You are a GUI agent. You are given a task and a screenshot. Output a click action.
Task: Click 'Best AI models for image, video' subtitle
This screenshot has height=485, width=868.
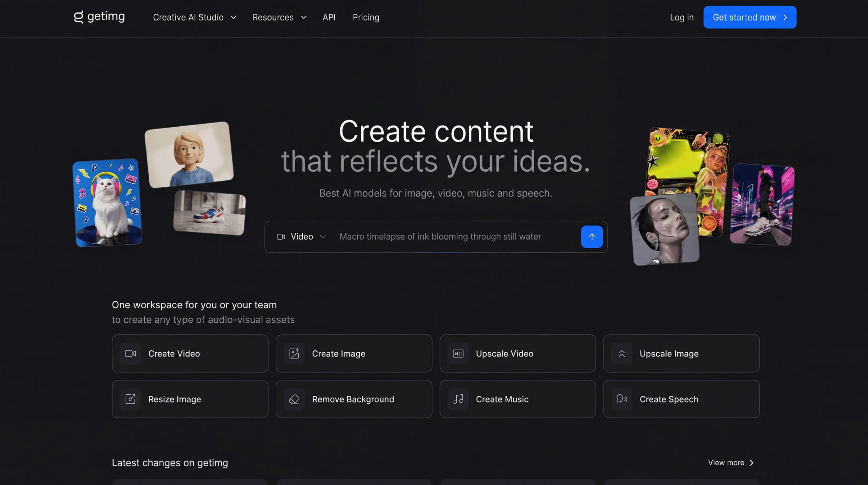click(436, 193)
